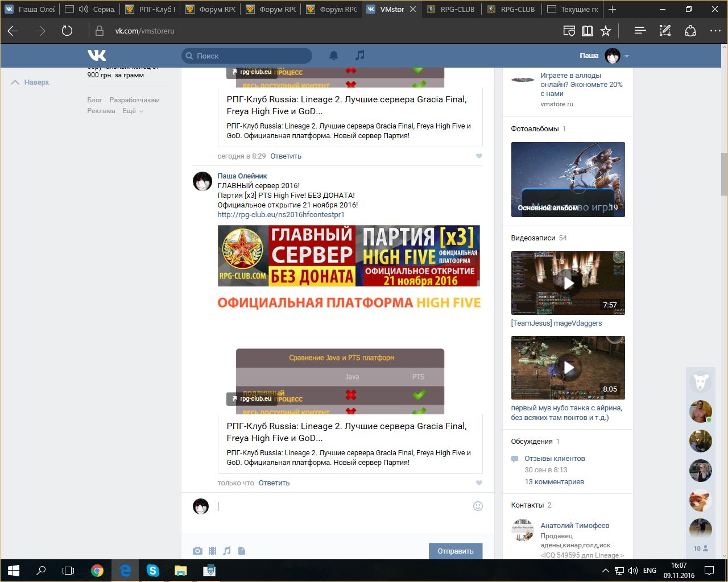
Task: Like the comment from сегодня в 8:29
Action: coord(479,156)
